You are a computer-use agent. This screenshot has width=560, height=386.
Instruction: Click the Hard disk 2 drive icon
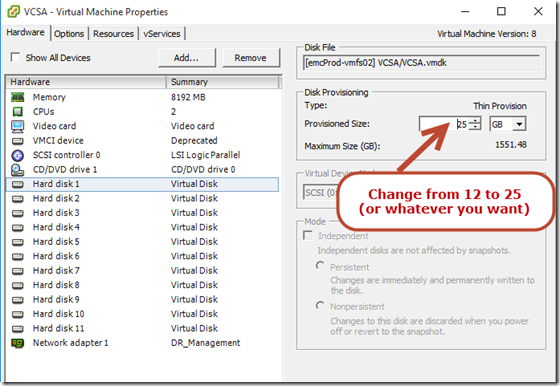point(18,199)
